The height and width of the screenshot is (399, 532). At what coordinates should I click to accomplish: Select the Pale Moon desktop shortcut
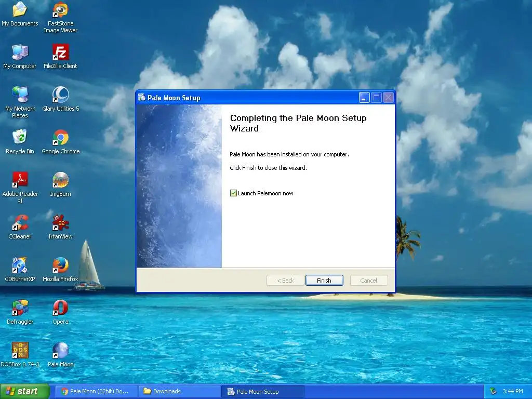tap(60, 355)
